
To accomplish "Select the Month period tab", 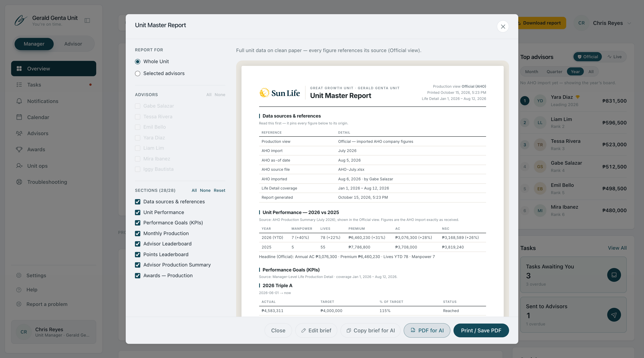I will click(531, 72).
